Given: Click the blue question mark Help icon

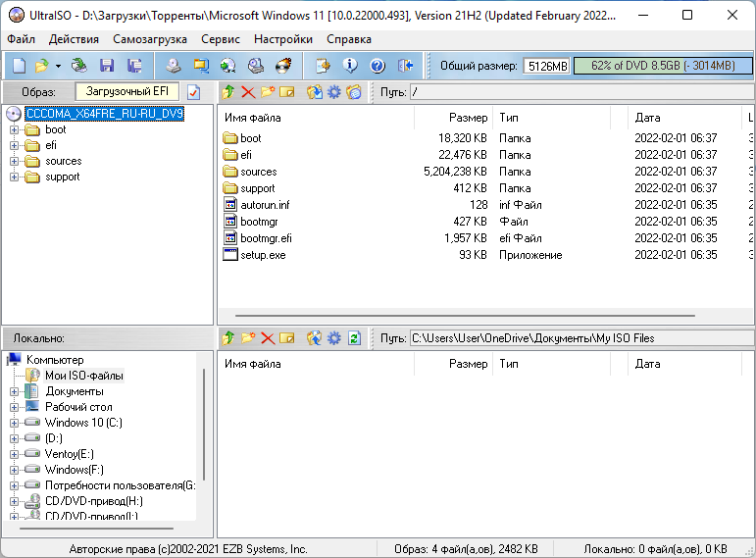Looking at the screenshot, I should [378, 66].
